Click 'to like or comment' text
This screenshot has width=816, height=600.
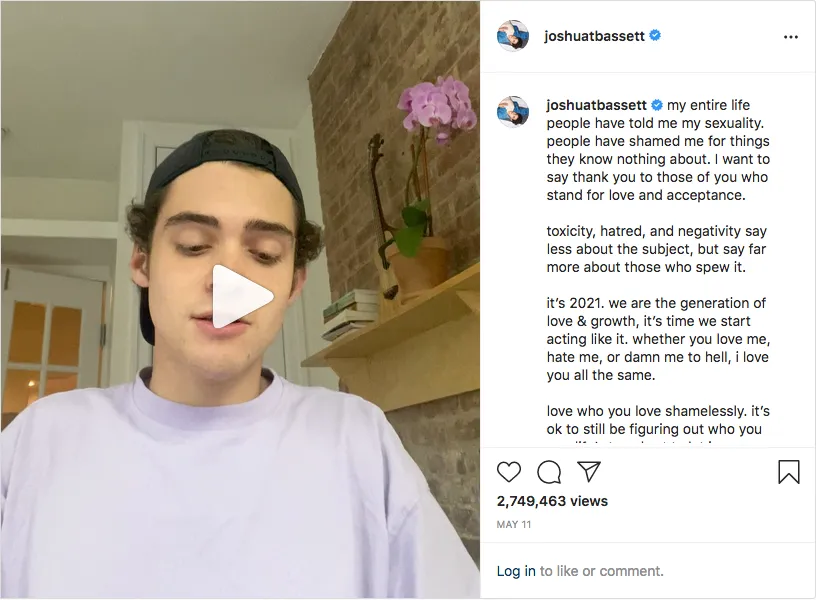602,571
